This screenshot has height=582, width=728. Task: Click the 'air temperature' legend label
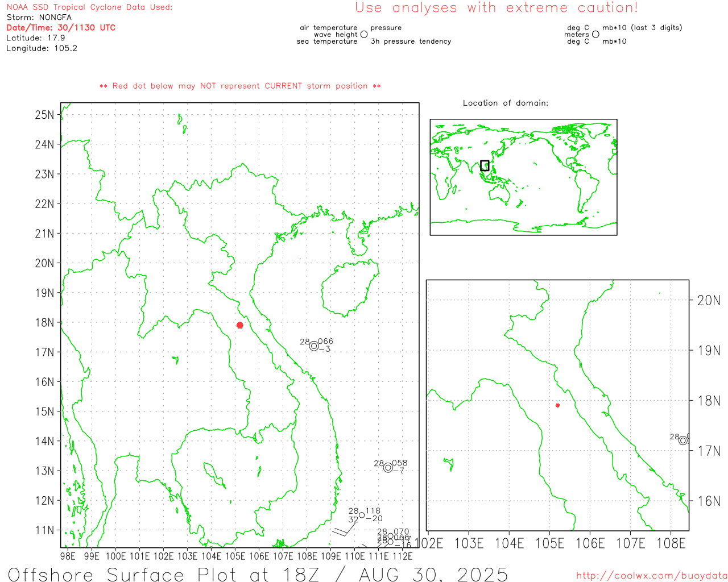point(329,27)
